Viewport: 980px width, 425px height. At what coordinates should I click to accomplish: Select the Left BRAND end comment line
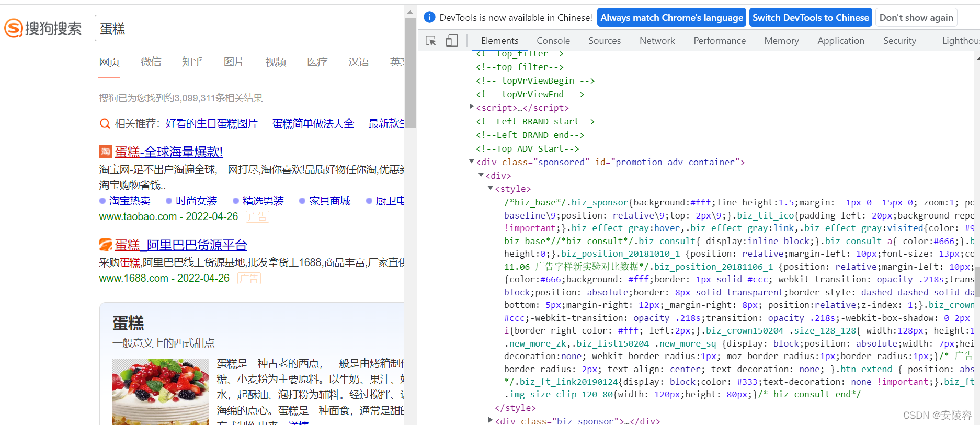(x=530, y=135)
